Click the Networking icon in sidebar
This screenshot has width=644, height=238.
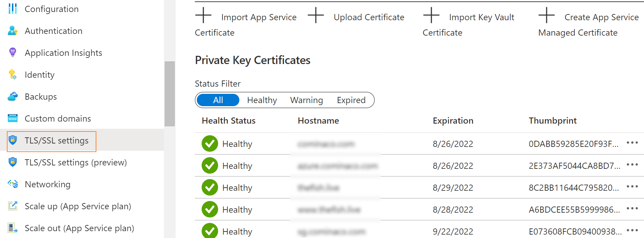tap(13, 184)
